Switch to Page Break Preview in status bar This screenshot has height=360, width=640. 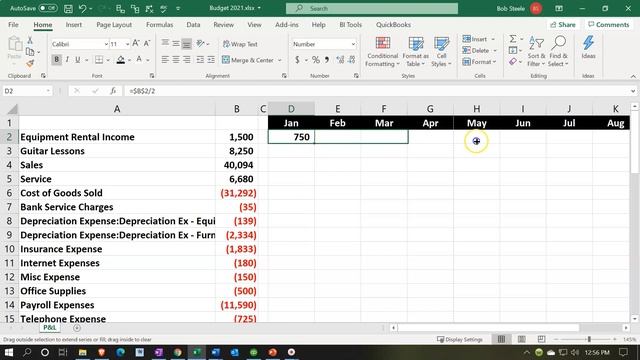[x=541, y=339]
